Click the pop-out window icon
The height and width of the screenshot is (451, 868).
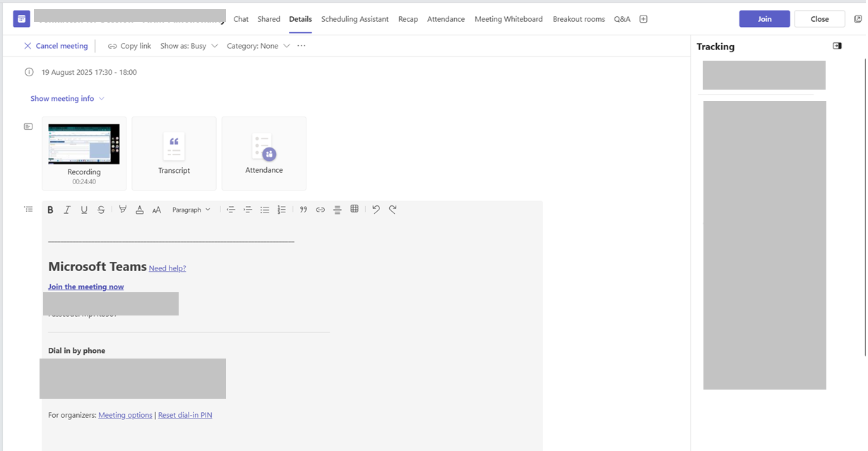[858, 19]
